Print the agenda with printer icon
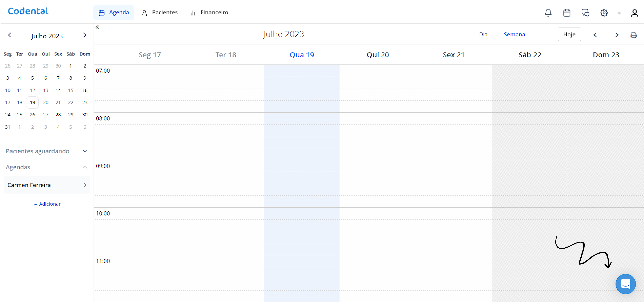 coord(633,35)
